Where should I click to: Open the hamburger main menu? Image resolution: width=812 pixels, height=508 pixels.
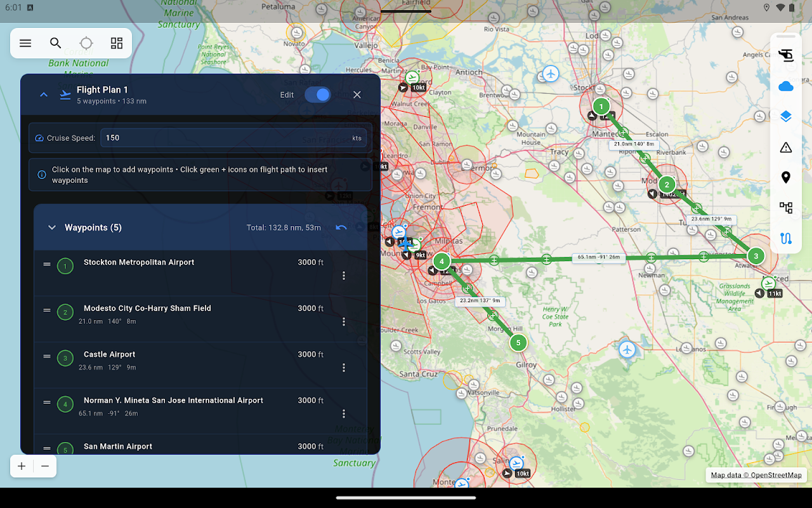(25, 43)
